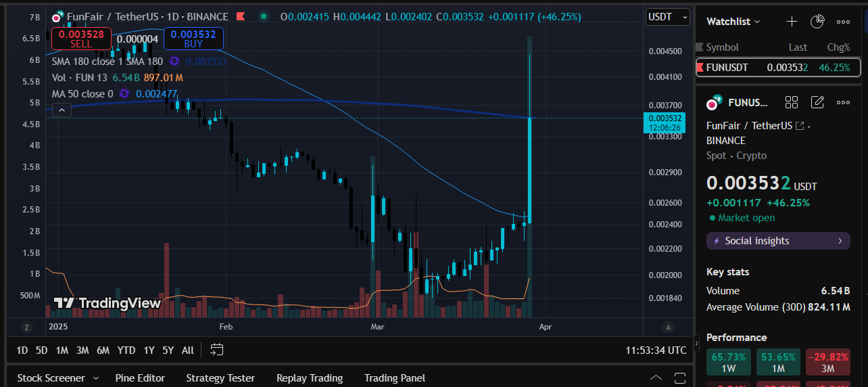
Task: Sort the watchlist by Last column
Action: point(798,47)
